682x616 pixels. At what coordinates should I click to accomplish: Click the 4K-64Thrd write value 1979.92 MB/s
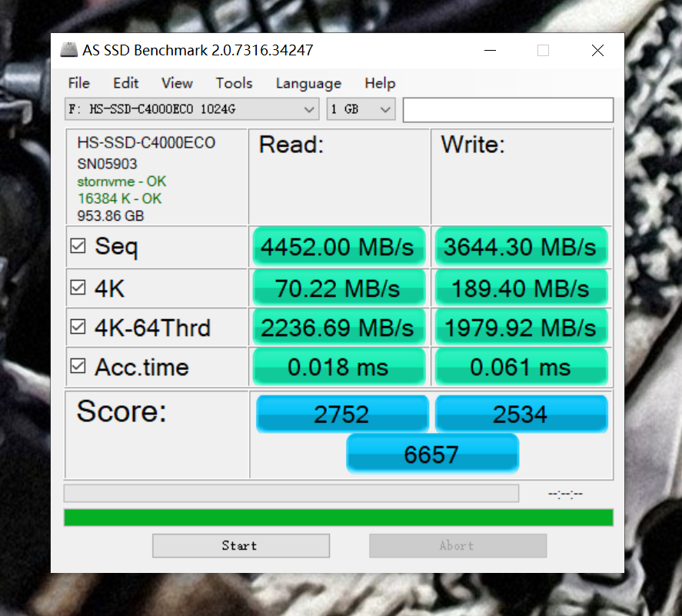521,327
